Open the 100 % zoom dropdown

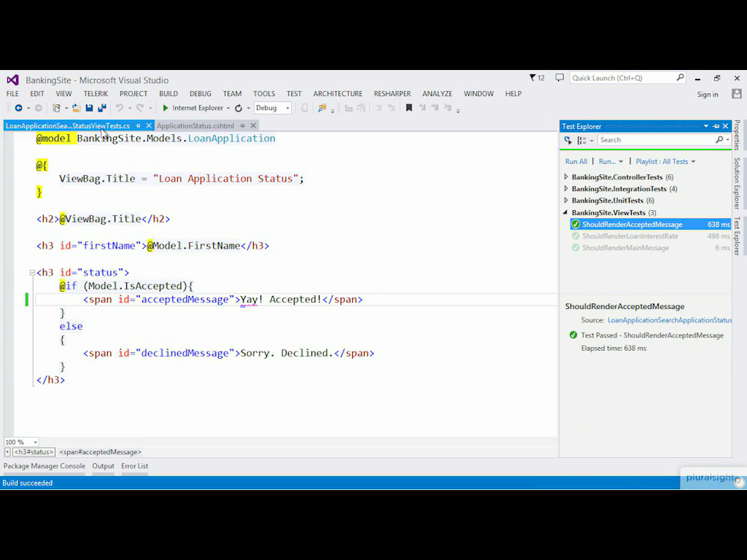tap(35, 443)
